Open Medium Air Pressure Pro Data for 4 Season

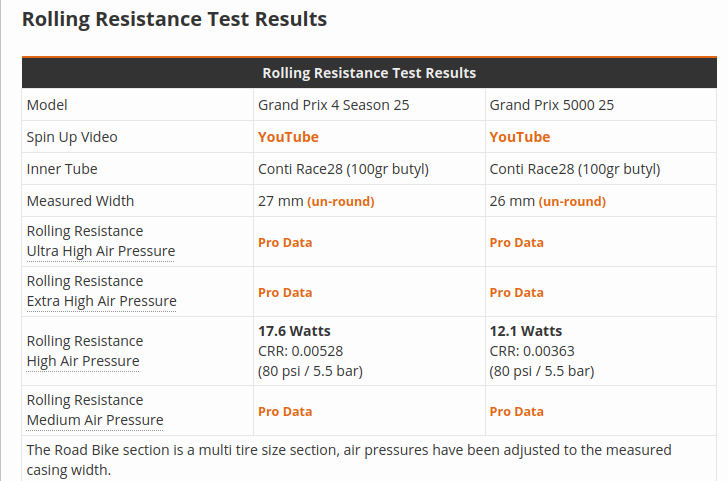[x=285, y=411]
